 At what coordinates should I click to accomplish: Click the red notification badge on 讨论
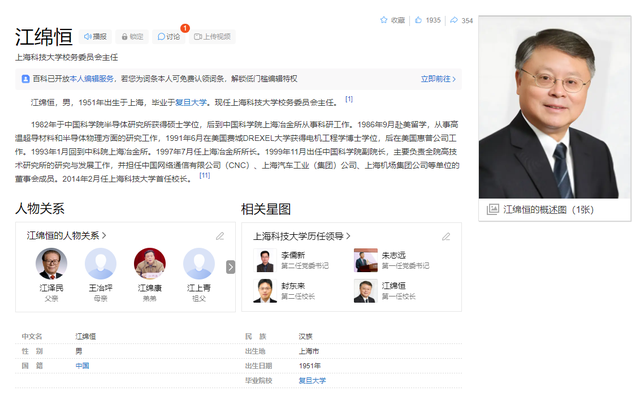tap(185, 28)
